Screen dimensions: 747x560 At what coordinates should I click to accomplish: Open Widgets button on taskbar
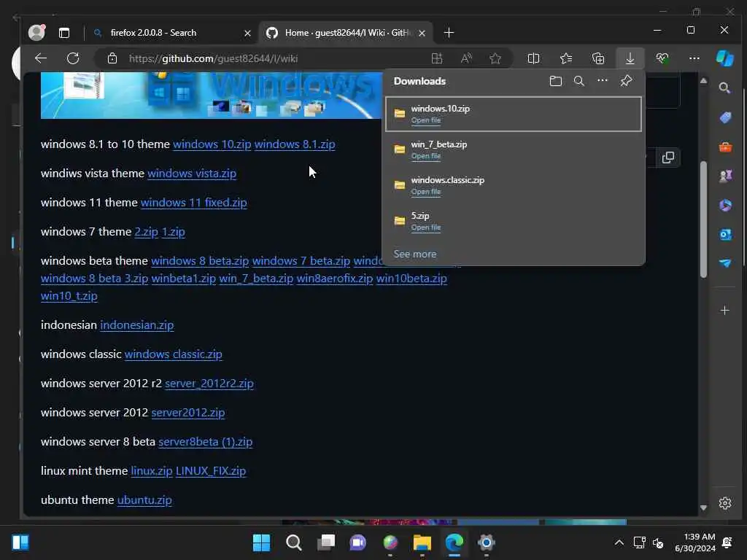pos(20,542)
